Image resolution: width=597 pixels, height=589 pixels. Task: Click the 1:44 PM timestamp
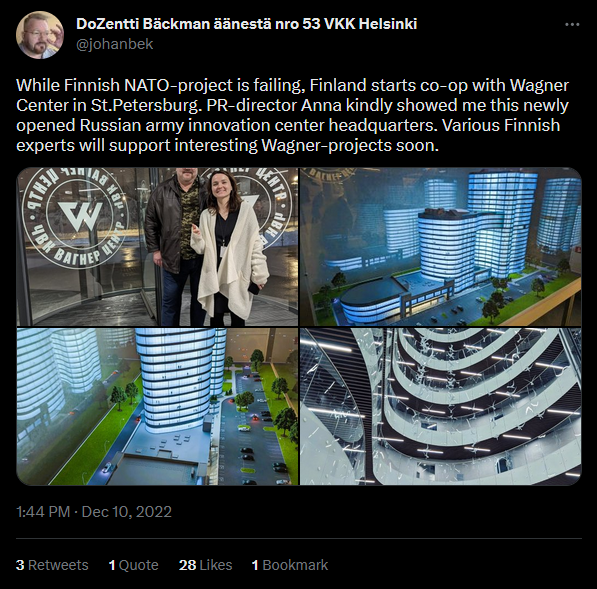43,512
